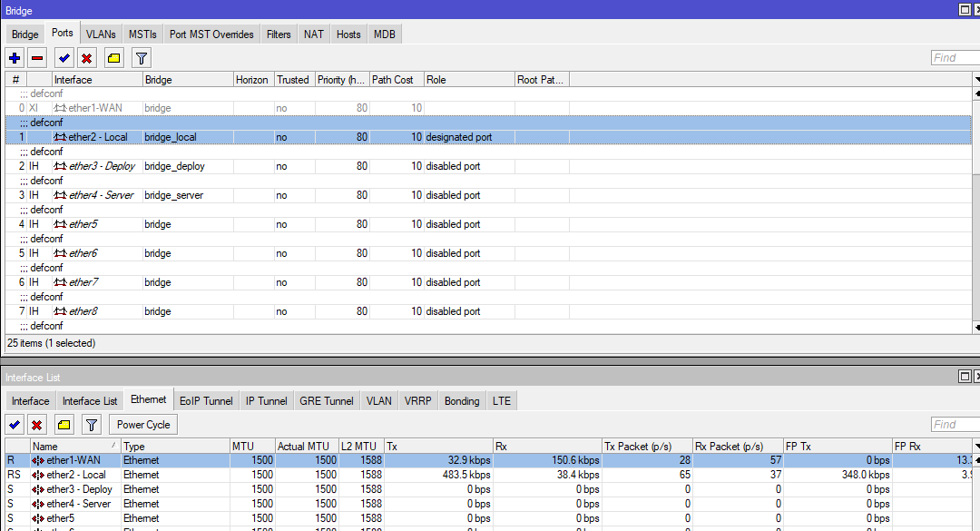The image size is (980, 531).
Task: Select bridge_server cell in ports table
Action: [x=188, y=195]
